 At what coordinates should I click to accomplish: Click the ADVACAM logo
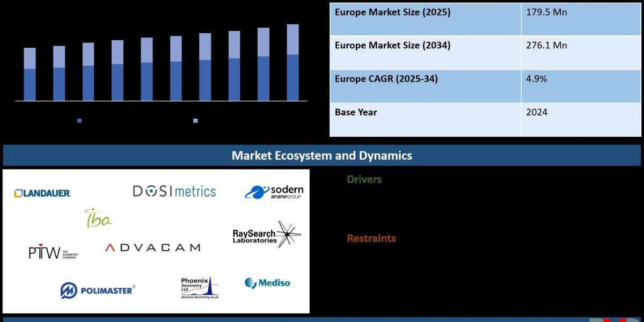pos(153,247)
